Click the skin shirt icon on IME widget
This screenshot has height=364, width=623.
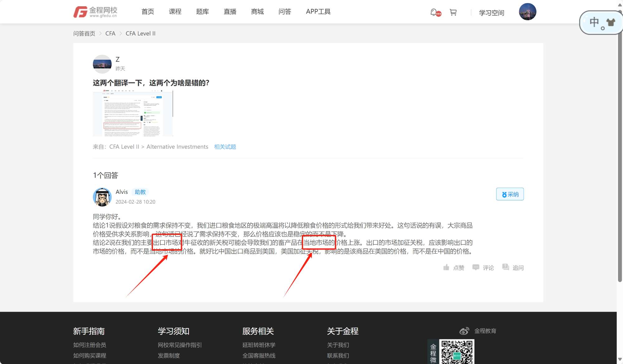(611, 22)
